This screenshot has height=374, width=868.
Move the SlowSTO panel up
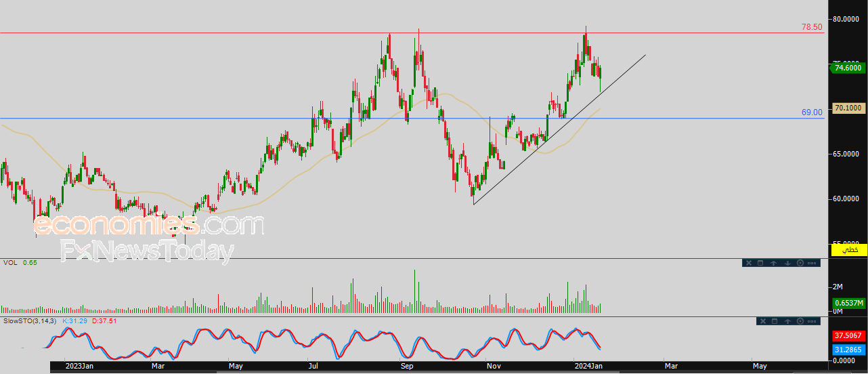(x=787, y=321)
